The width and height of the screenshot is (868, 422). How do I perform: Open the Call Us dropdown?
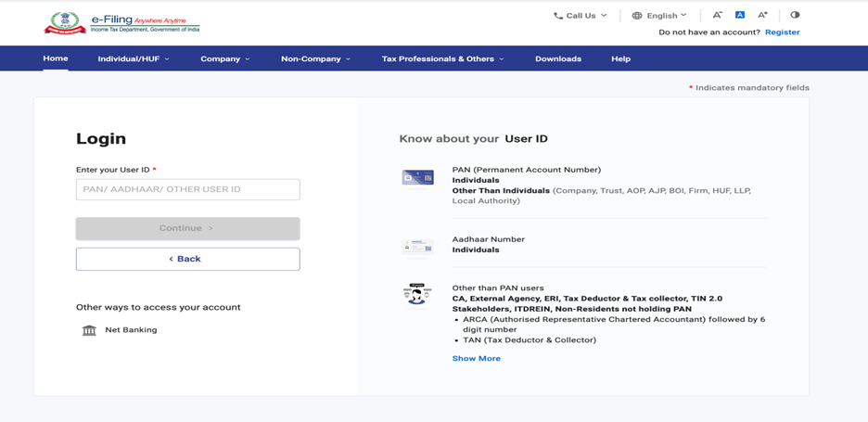(x=581, y=15)
